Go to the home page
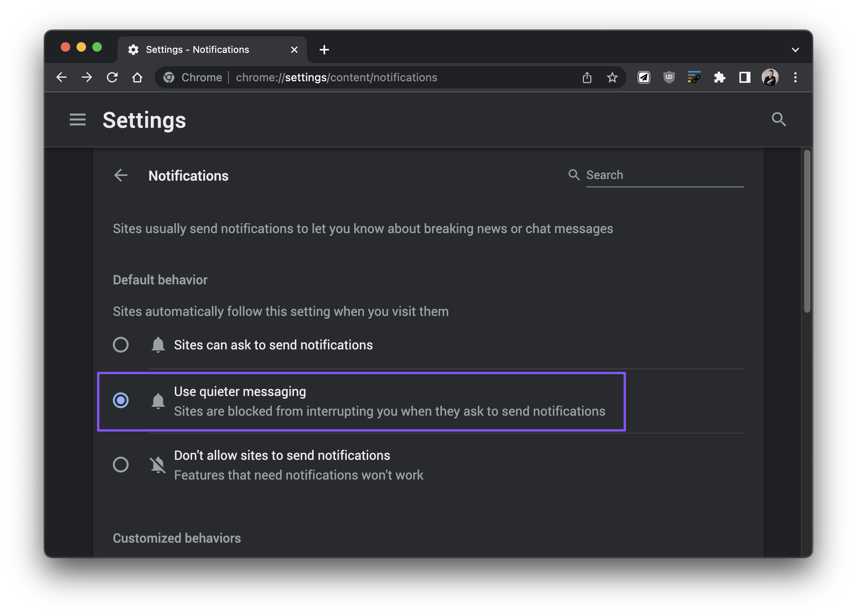The height and width of the screenshot is (616, 857). [x=137, y=77]
